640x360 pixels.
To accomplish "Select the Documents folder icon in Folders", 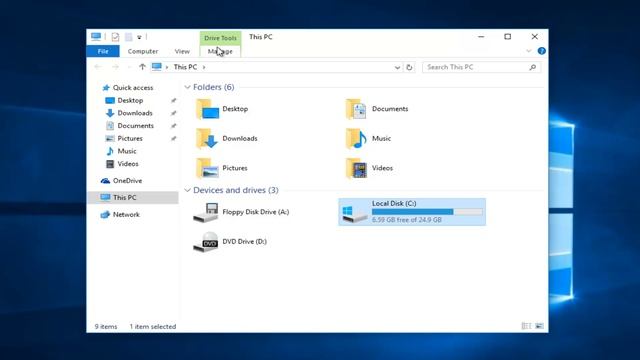I will 356,109.
